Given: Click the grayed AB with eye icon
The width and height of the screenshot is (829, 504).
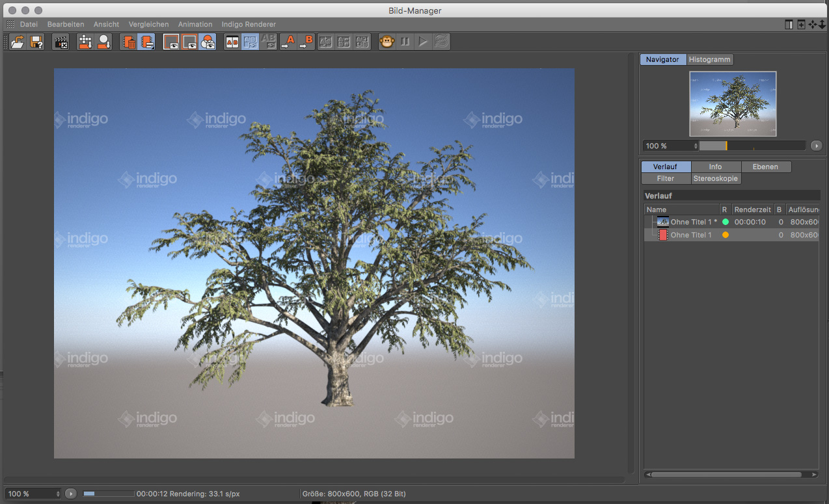Looking at the screenshot, I should point(268,42).
